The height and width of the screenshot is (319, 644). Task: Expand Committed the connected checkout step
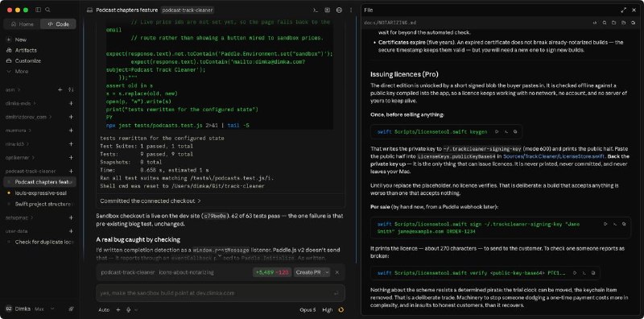point(151,201)
